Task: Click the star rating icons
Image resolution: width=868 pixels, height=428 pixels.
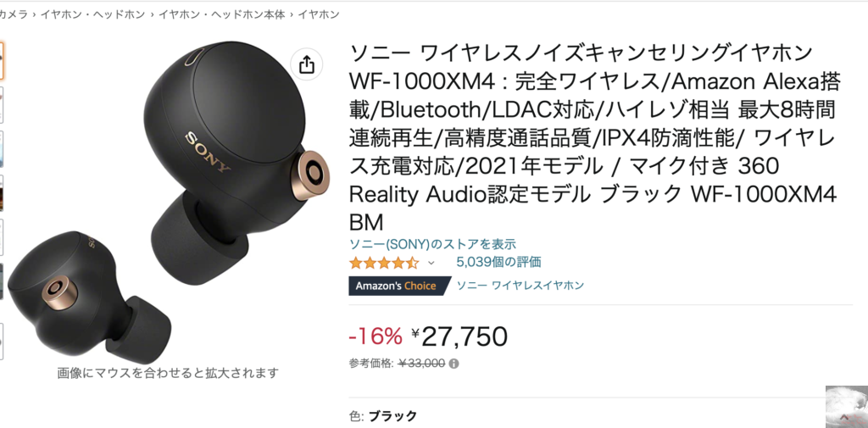Action: pyautogui.click(x=384, y=263)
